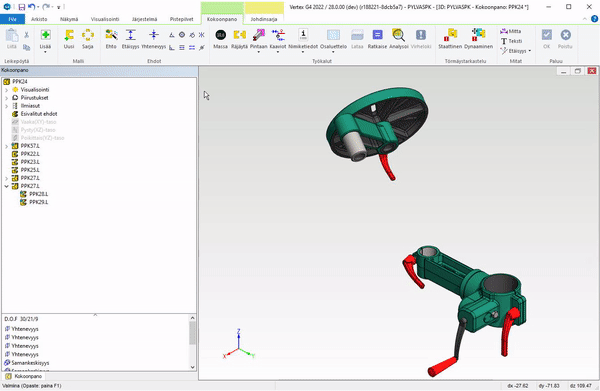Switch to the Johdinsarja tab
The height and width of the screenshot is (391, 600).
click(264, 19)
